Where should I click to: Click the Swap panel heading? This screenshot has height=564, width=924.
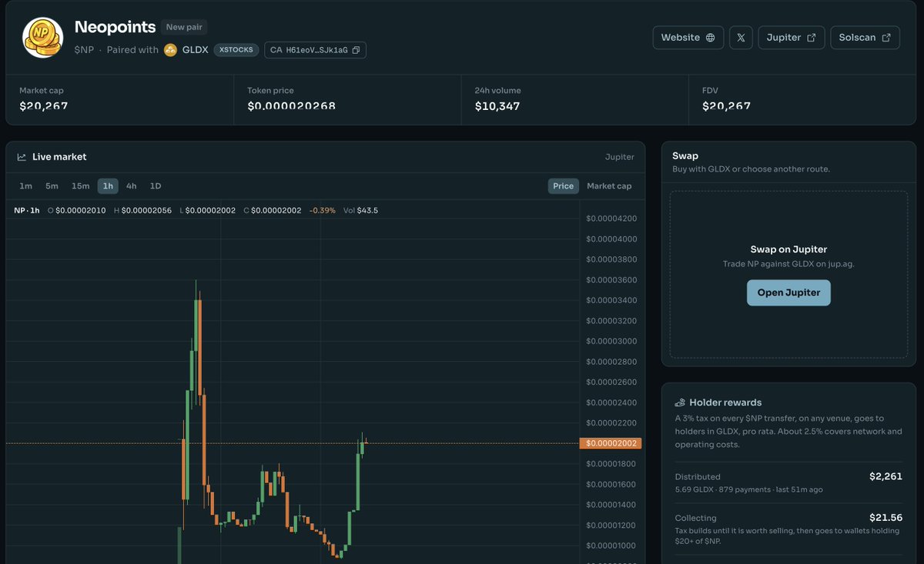pos(685,155)
